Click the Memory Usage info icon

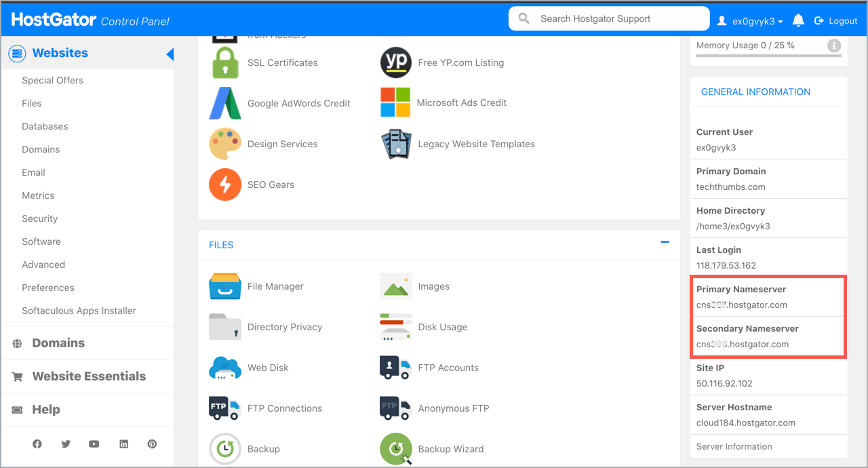[x=834, y=45]
